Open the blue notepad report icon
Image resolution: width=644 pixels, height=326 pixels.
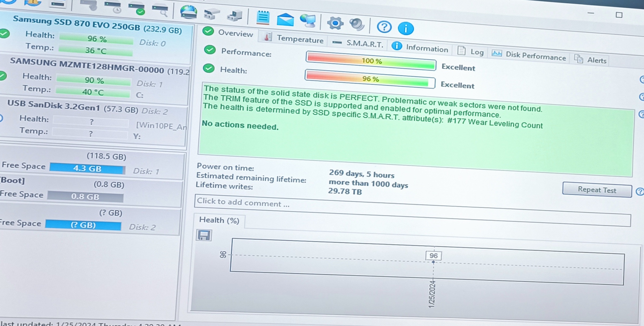tap(263, 18)
